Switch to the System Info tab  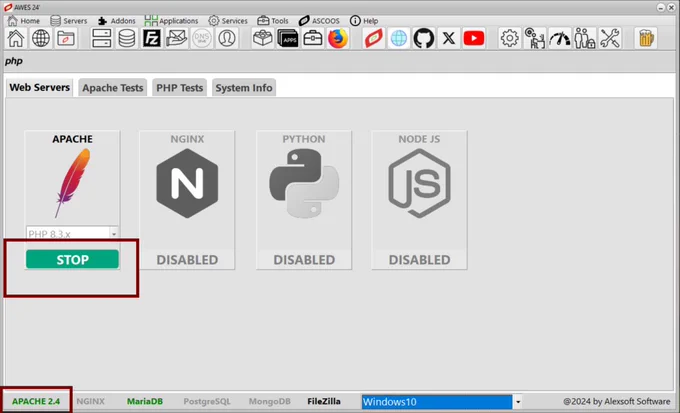pos(244,88)
